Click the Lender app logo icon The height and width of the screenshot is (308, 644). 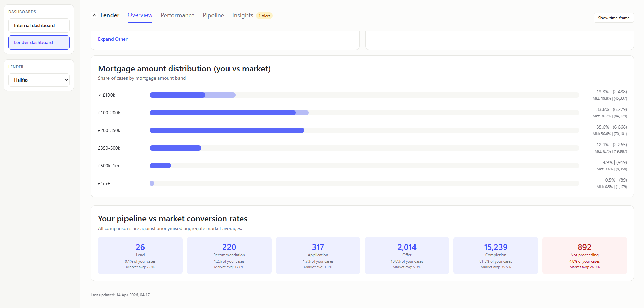(94, 15)
